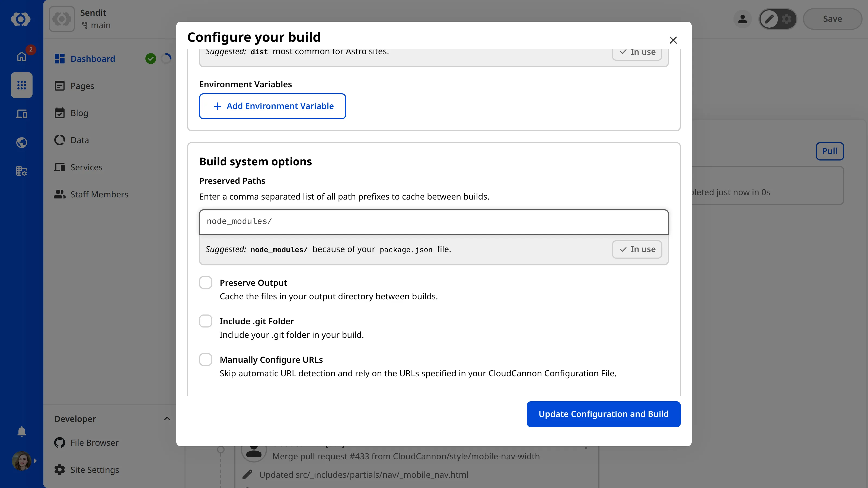The height and width of the screenshot is (488, 868).
Task: Click Update Configuration and Build
Action: click(x=603, y=414)
